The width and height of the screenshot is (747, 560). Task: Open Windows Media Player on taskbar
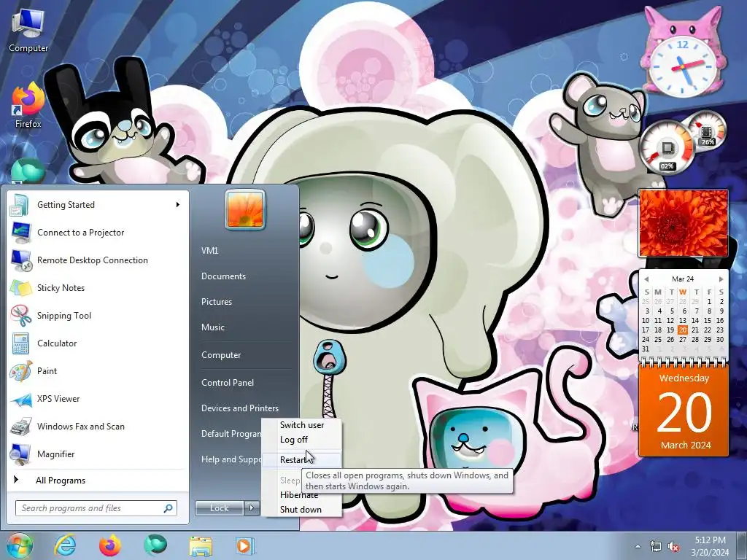tap(245, 545)
